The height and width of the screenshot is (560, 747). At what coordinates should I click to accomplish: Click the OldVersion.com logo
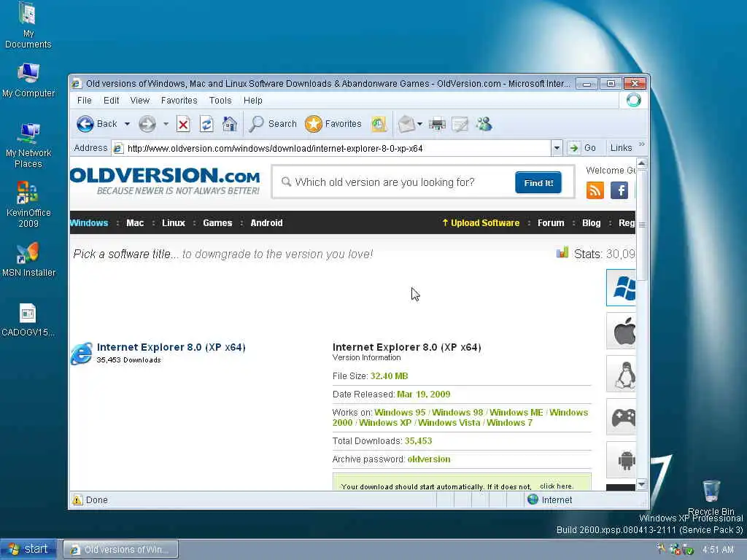[x=166, y=181]
